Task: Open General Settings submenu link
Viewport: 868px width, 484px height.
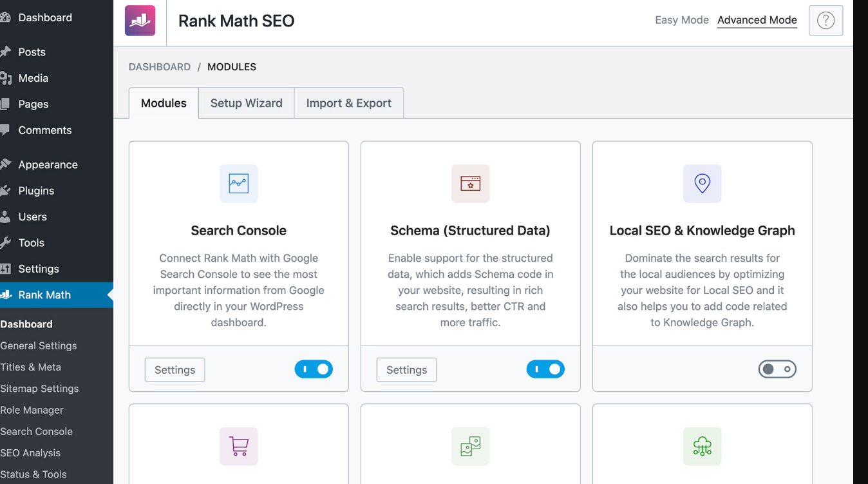Action: coord(39,345)
